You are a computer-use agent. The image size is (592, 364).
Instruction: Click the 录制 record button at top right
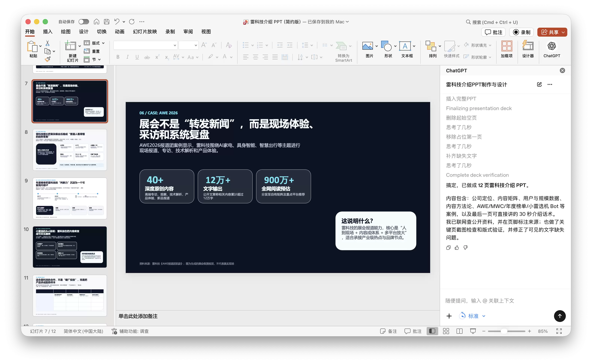click(x=521, y=32)
